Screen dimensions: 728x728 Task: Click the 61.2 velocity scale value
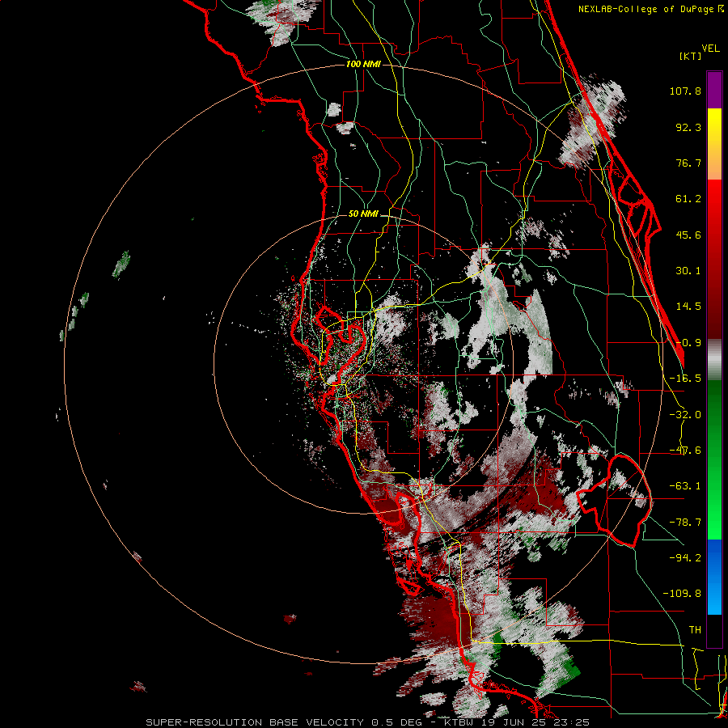[688, 199]
